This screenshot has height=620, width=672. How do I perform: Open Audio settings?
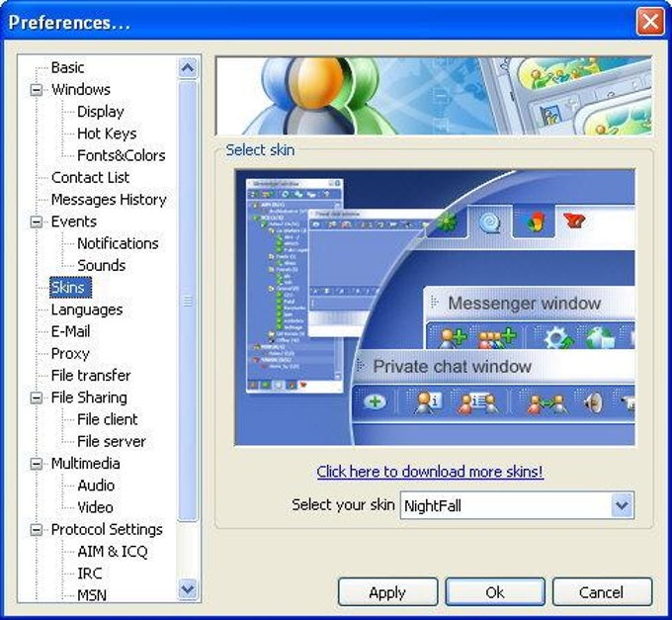pyautogui.click(x=96, y=486)
